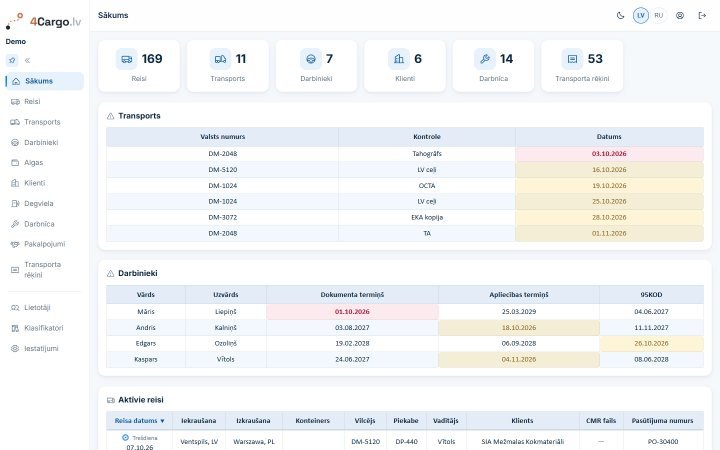
Task: Click the building icon in Klienti card
Action: [x=399, y=59]
